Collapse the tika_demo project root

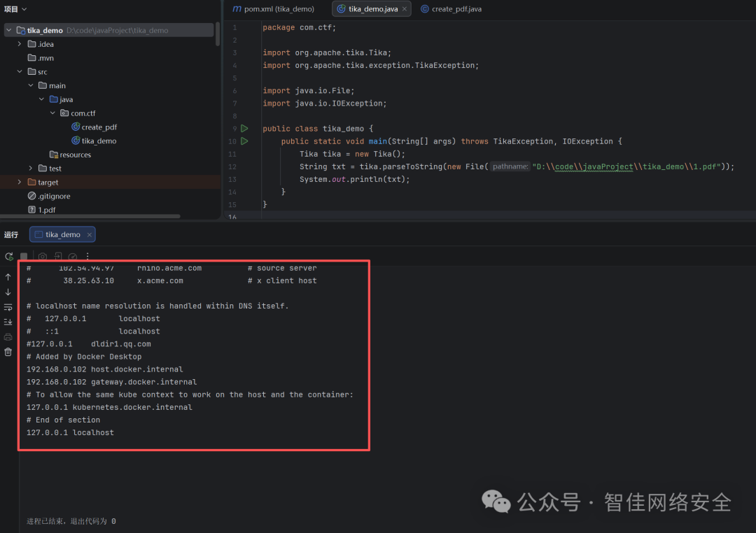8,30
